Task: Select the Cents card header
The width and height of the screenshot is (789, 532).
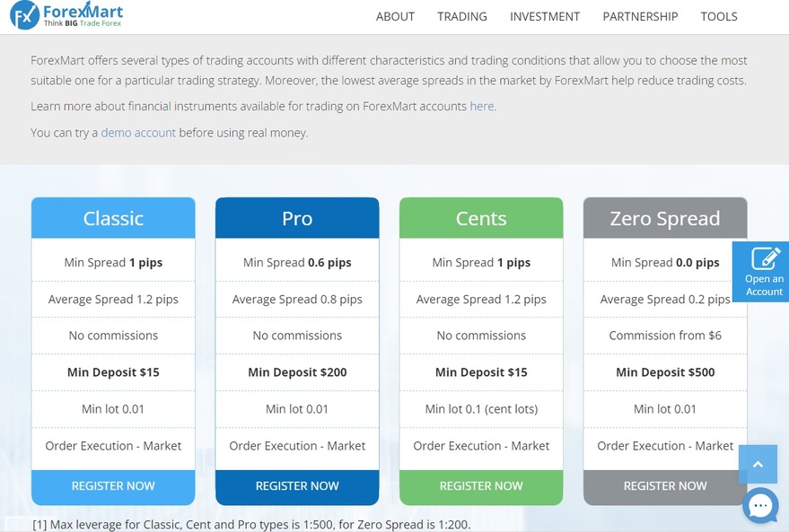Action: [x=481, y=218]
